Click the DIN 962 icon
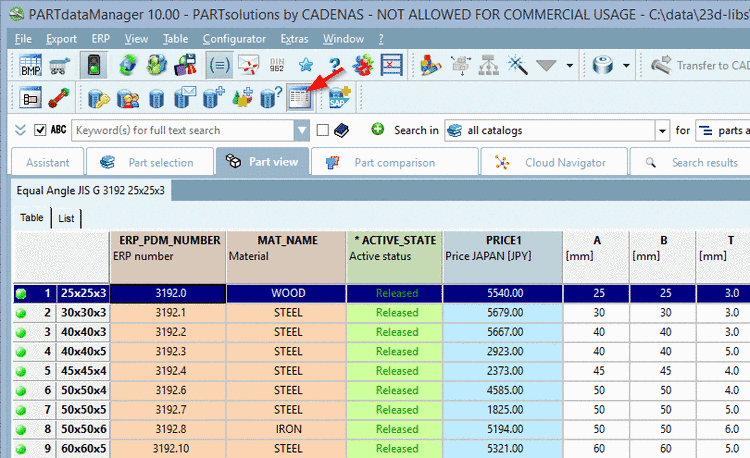 277,65
